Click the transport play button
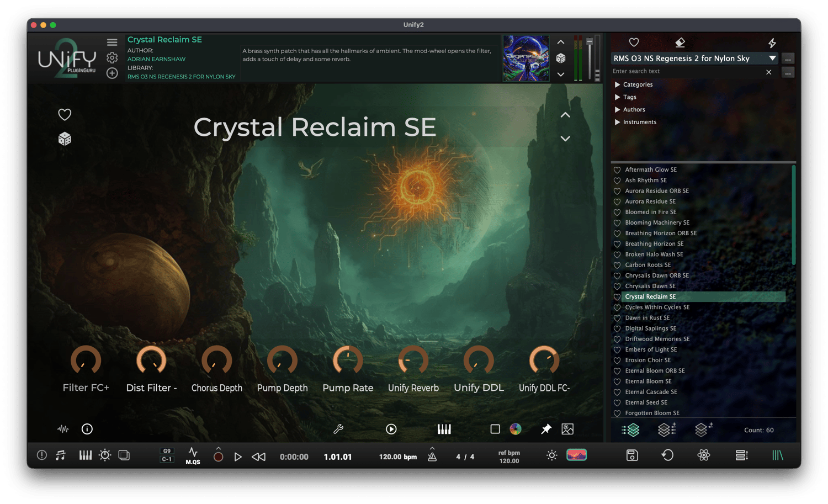 click(x=238, y=457)
